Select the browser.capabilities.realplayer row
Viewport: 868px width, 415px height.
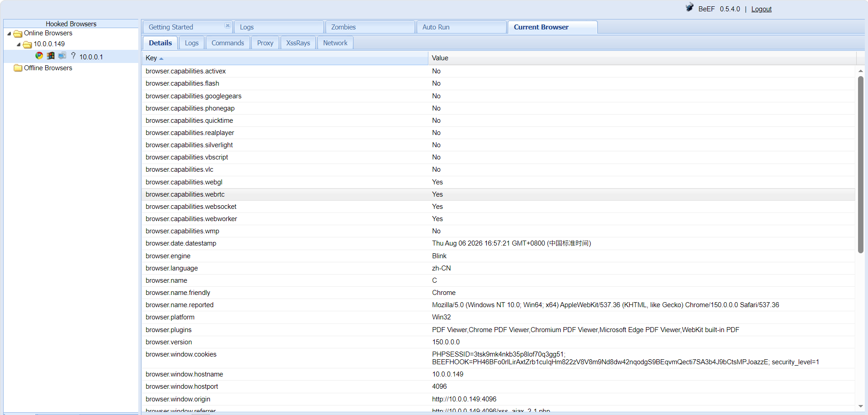point(499,133)
